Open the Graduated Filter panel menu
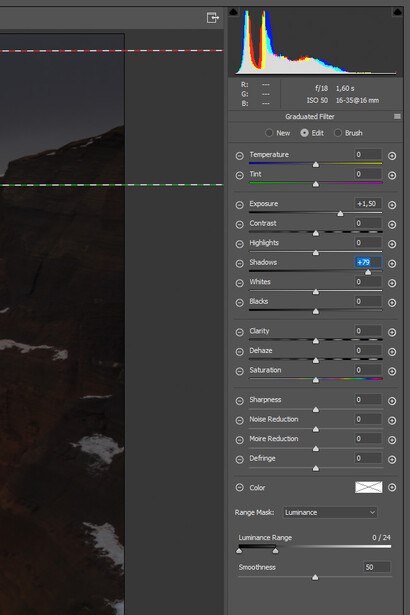 click(397, 116)
